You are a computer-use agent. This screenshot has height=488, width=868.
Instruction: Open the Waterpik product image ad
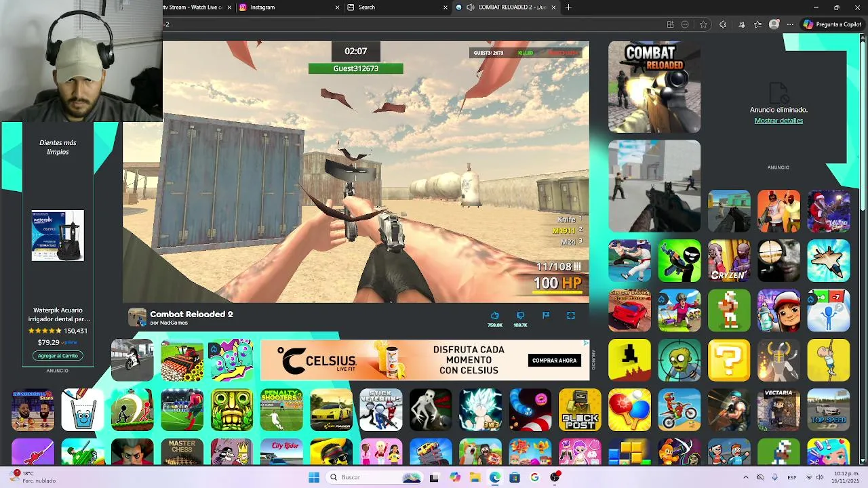[x=58, y=235]
